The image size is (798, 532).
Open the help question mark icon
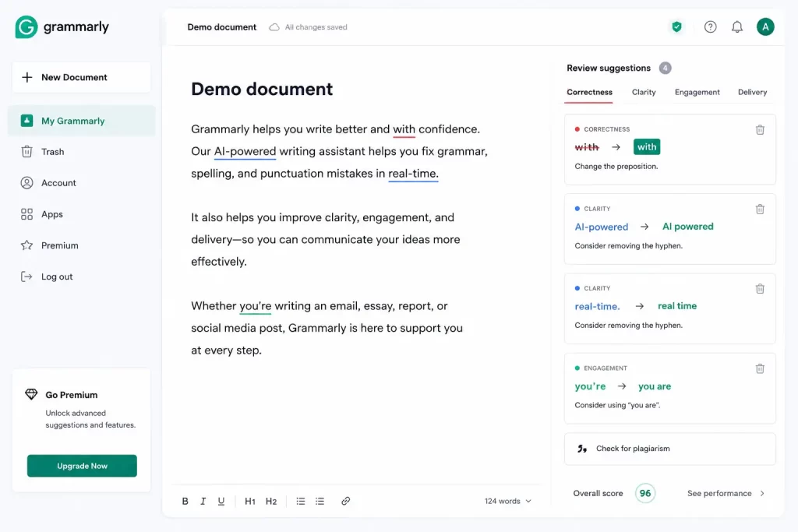tap(710, 27)
